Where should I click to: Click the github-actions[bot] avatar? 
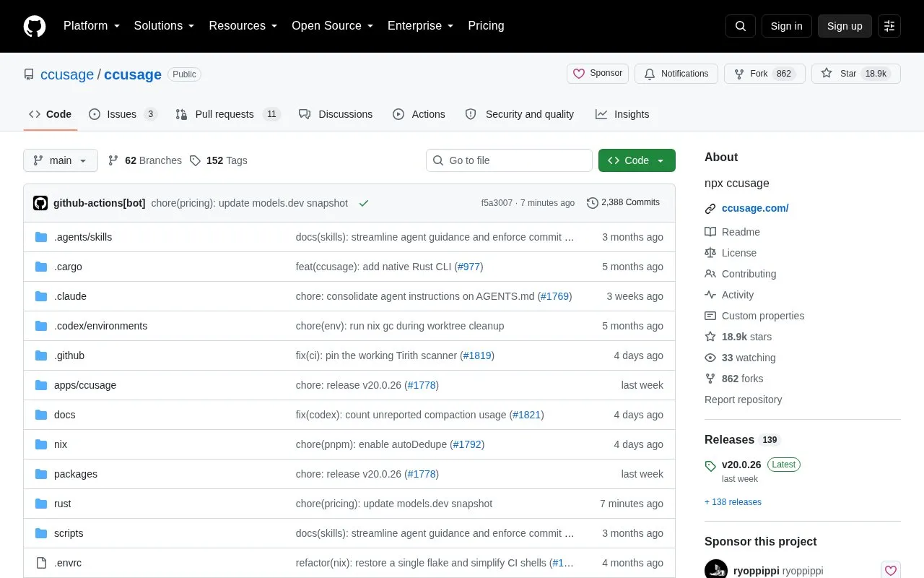coord(40,203)
